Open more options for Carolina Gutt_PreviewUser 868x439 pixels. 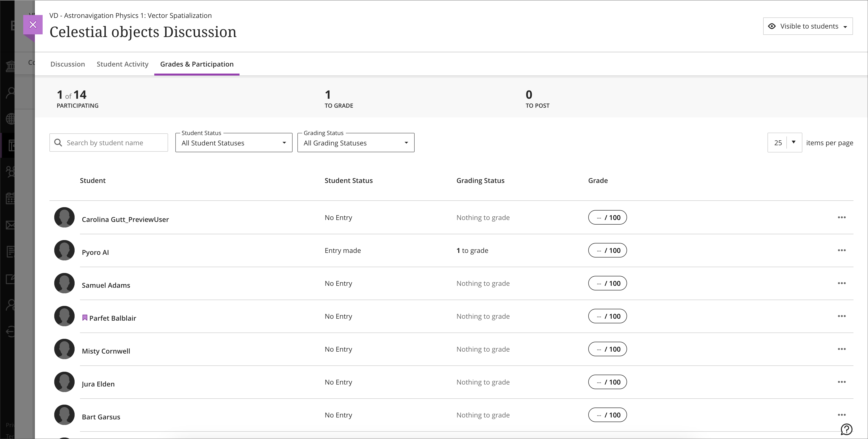pos(841,218)
